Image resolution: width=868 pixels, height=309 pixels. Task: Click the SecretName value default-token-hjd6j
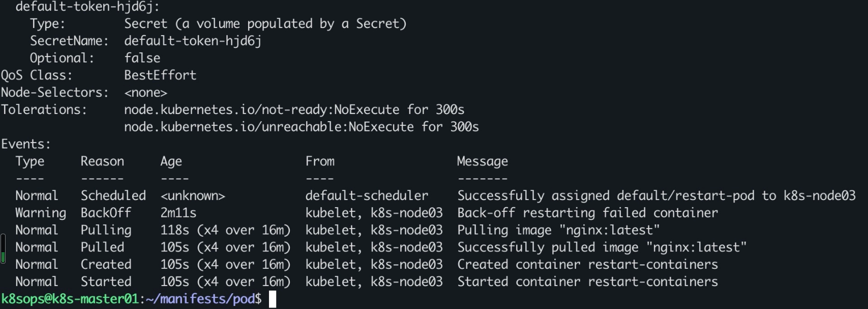(193, 41)
